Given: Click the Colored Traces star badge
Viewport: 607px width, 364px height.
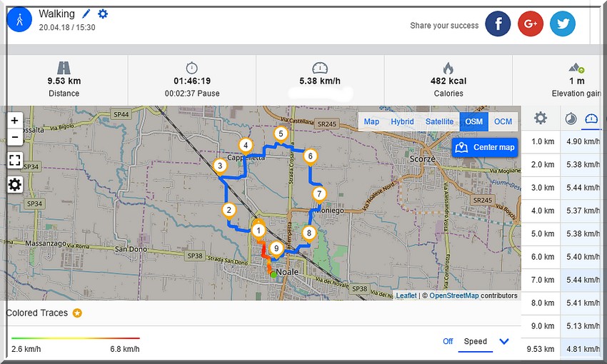Looking at the screenshot, I should [x=77, y=313].
